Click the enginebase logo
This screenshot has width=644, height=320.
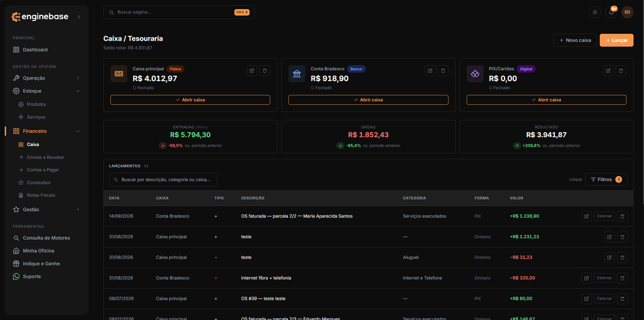(40, 17)
